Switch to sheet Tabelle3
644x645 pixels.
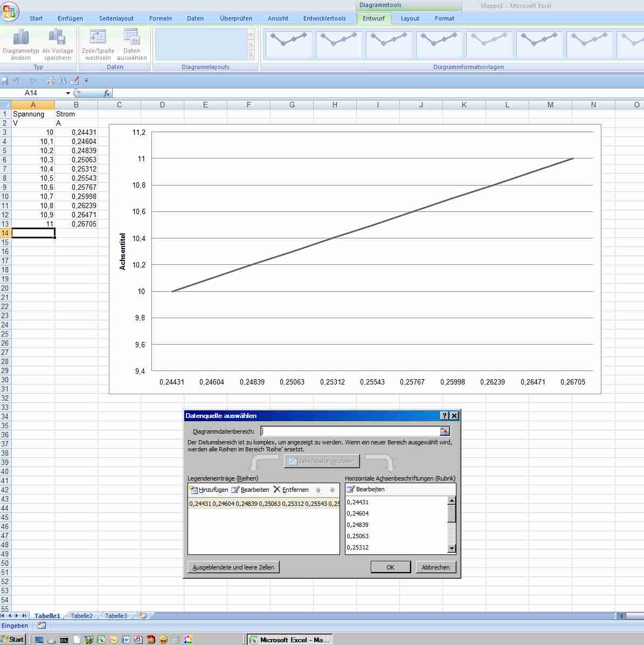pyautogui.click(x=116, y=616)
